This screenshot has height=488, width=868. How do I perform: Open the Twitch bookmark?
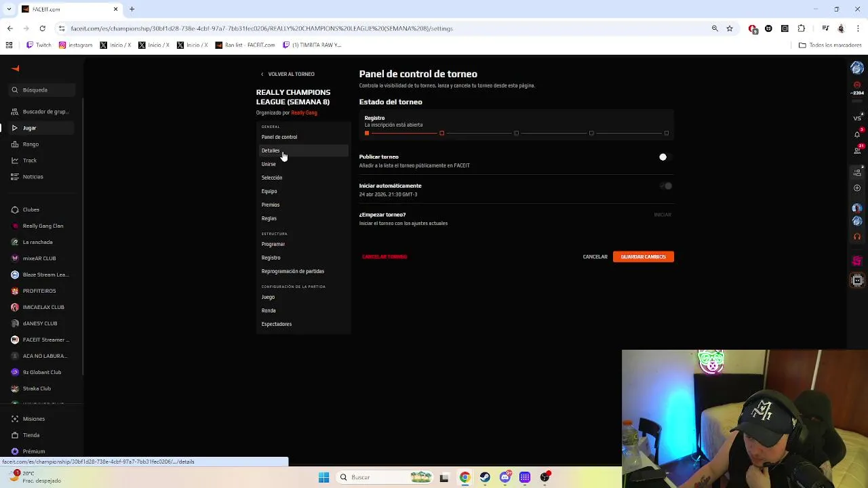[39, 45]
